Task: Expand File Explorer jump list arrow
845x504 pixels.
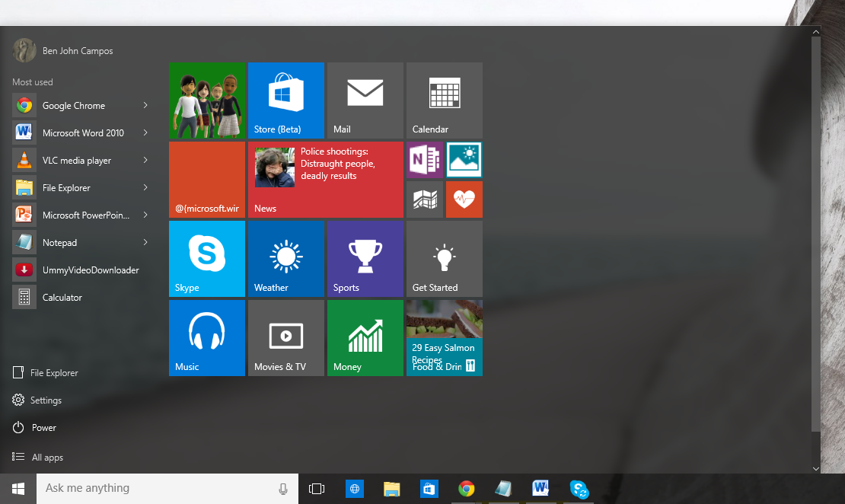Action: (145, 187)
